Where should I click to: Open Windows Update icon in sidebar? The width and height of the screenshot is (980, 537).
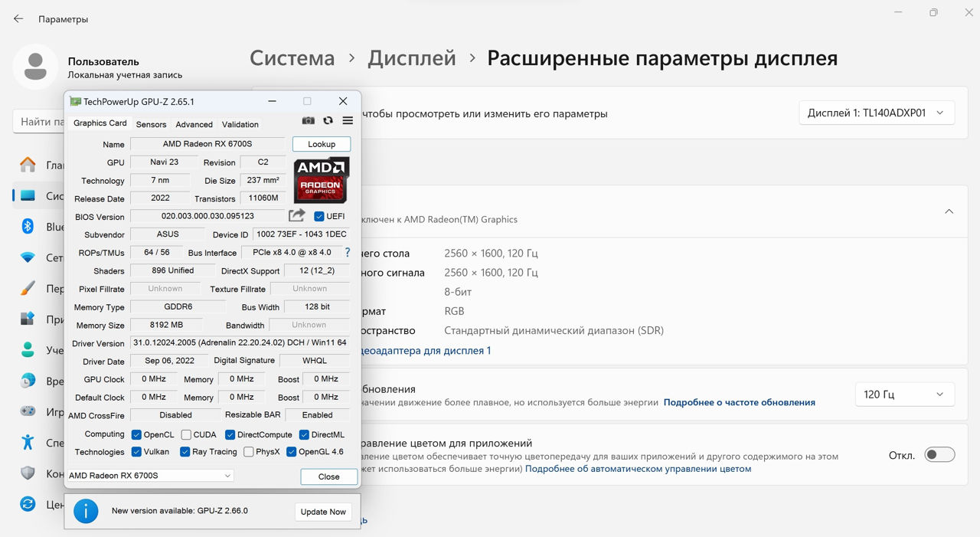(x=28, y=504)
